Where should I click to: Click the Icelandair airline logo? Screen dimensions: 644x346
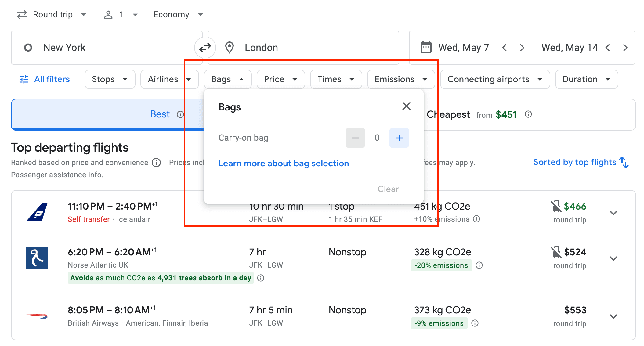(37, 212)
